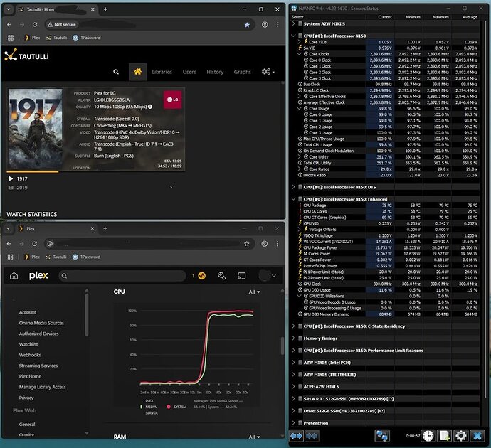Open Plex settings wrench icon
Viewport: 491px width, 448px height.
[x=222, y=276]
